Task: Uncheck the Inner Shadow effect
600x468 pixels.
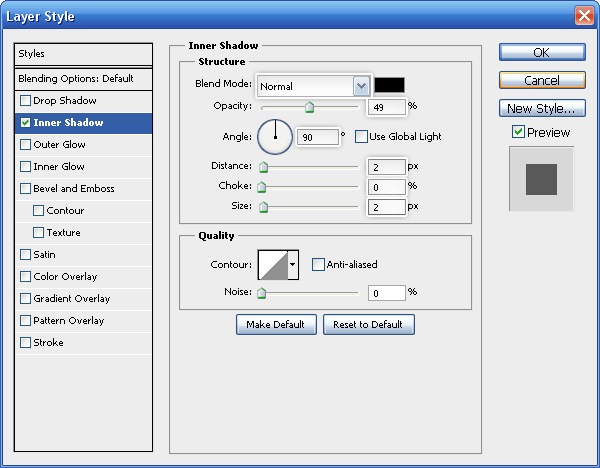Action: tap(25, 123)
